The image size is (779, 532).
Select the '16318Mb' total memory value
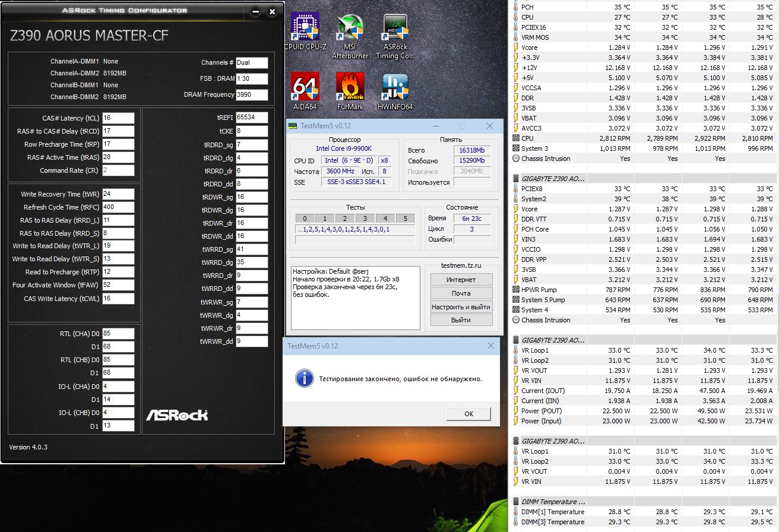472,150
